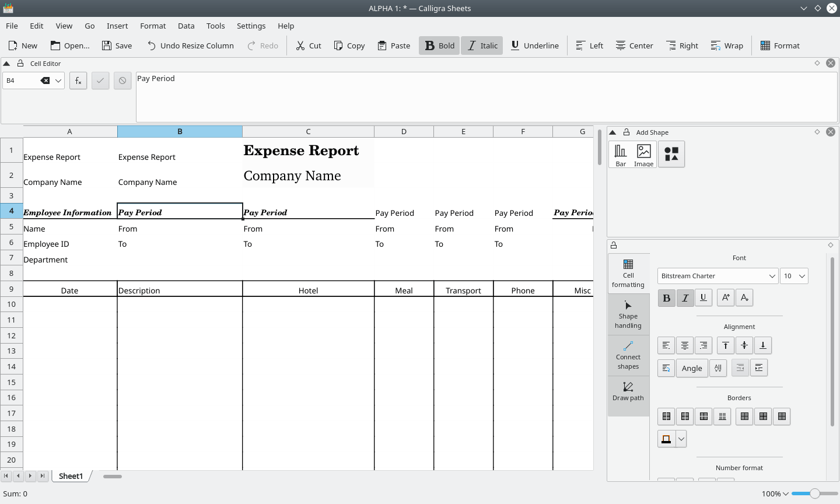The width and height of the screenshot is (840, 504).
Task: Expand the border color dropdown arrow
Action: point(681,439)
